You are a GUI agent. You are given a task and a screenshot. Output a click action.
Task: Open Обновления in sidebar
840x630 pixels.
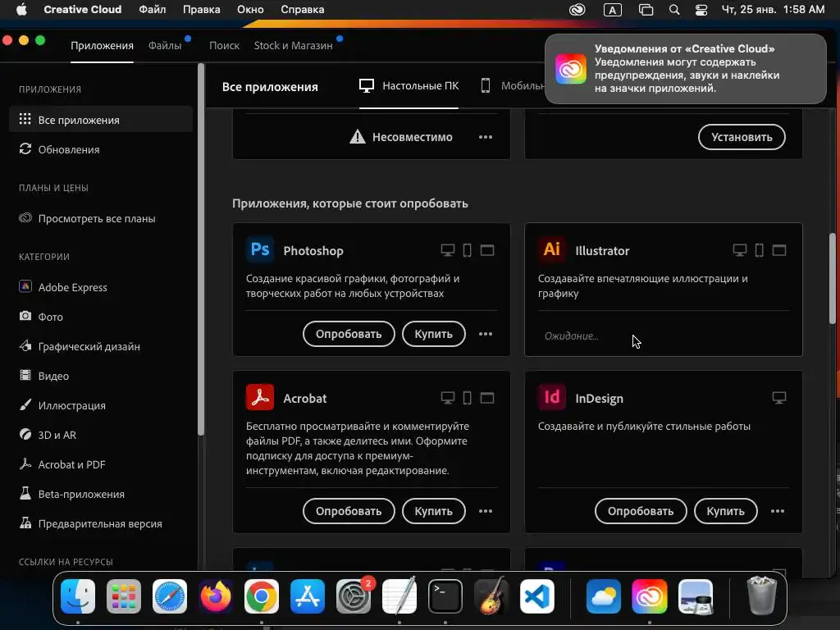[101, 149]
